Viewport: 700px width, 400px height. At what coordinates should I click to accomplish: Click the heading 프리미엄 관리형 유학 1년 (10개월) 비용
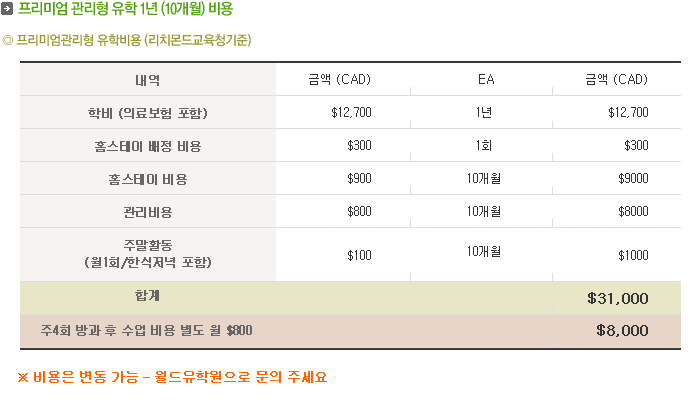pos(125,8)
